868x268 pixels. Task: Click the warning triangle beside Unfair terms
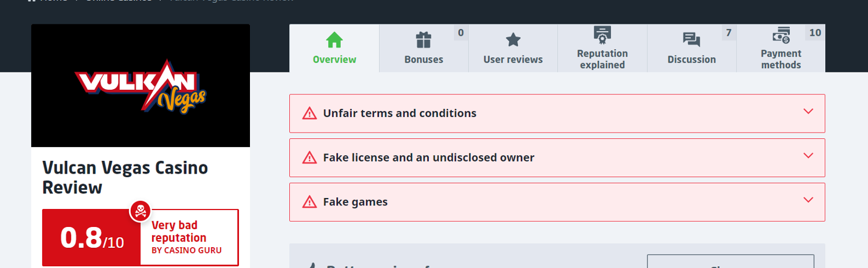click(x=310, y=113)
